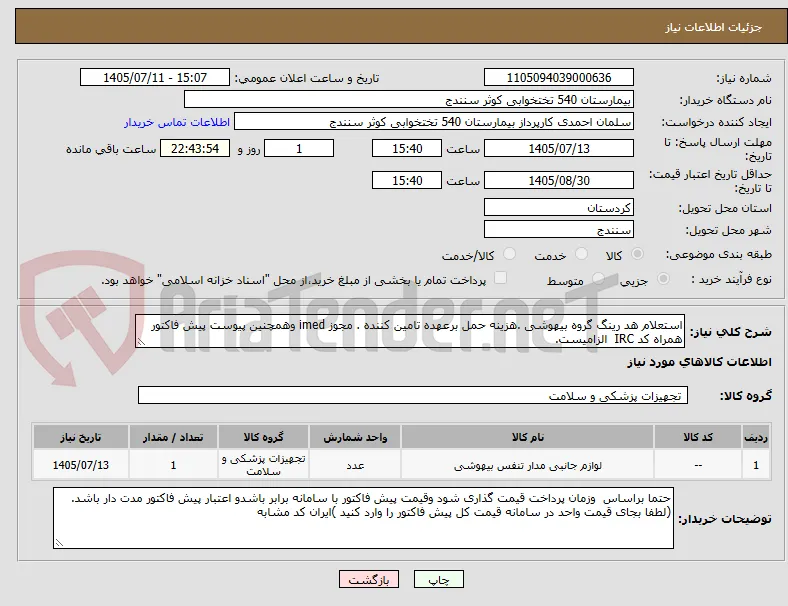Click the اطلاعات کالاهای مورد نیاز section heading
The width and height of the screenshot is (788, 606).
(699, 362)
